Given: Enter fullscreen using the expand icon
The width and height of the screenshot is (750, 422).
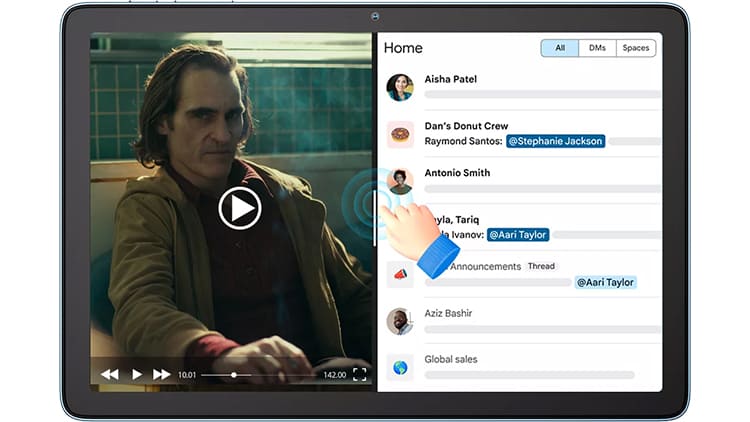Looking at the screenshot, I should click(x=360, y=374).
